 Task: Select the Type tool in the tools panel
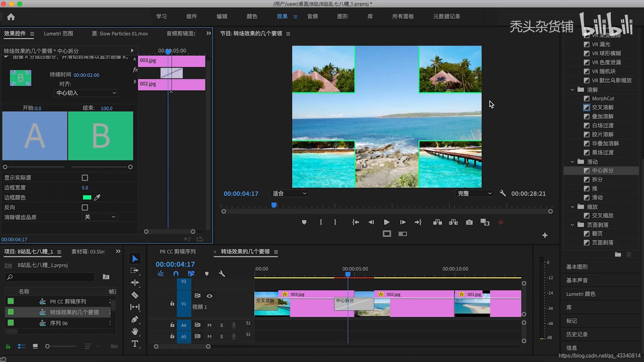click(x=135, y=344)
